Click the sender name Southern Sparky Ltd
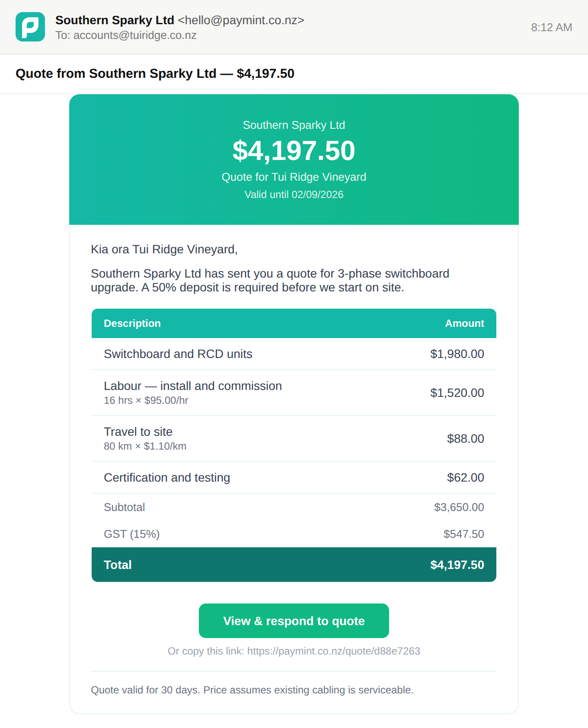The height and width of the screenshot is (728, 588). click(x=115, y=20)
